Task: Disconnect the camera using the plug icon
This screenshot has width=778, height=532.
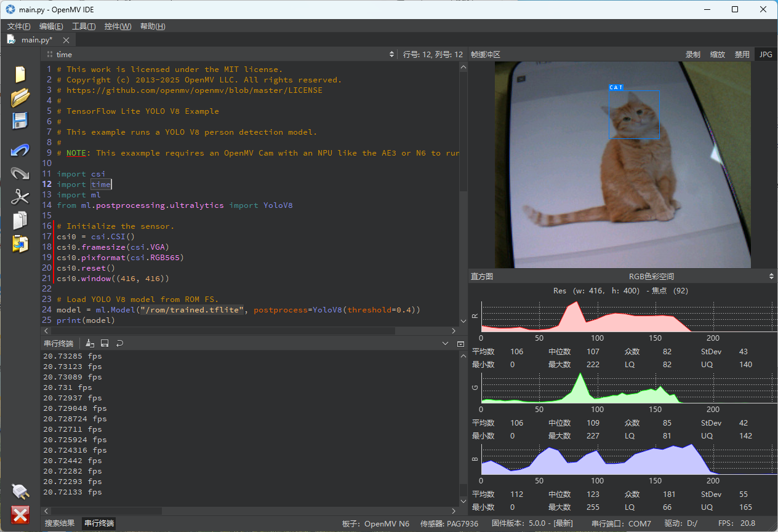Action: pyautogui.click(x=20, y=491)
